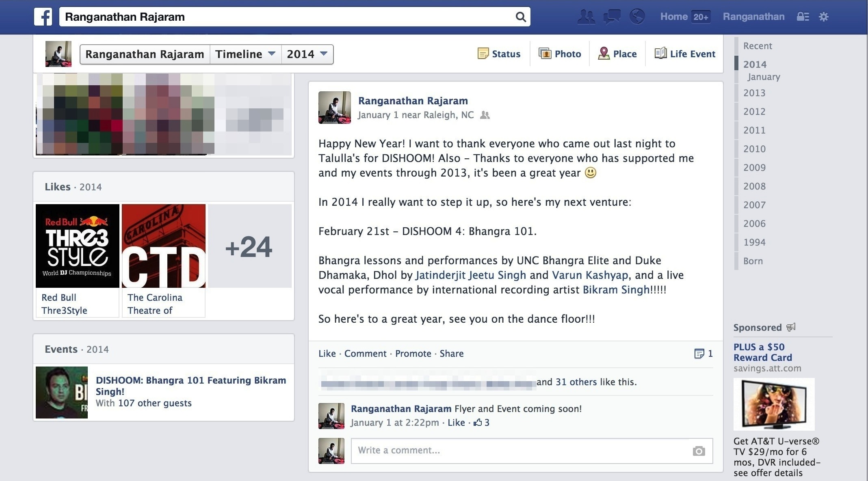Click Promote under the post
This screenshot has width=868, height=481.
413,354
